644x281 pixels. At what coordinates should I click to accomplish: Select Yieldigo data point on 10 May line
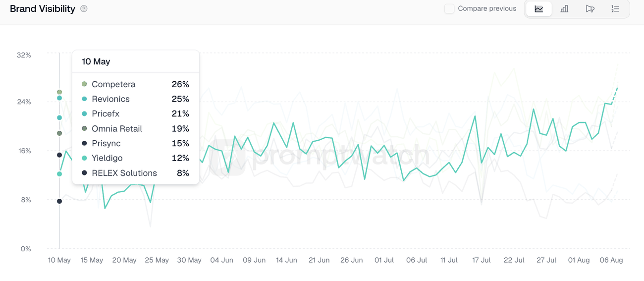click(x=59, y=174)
